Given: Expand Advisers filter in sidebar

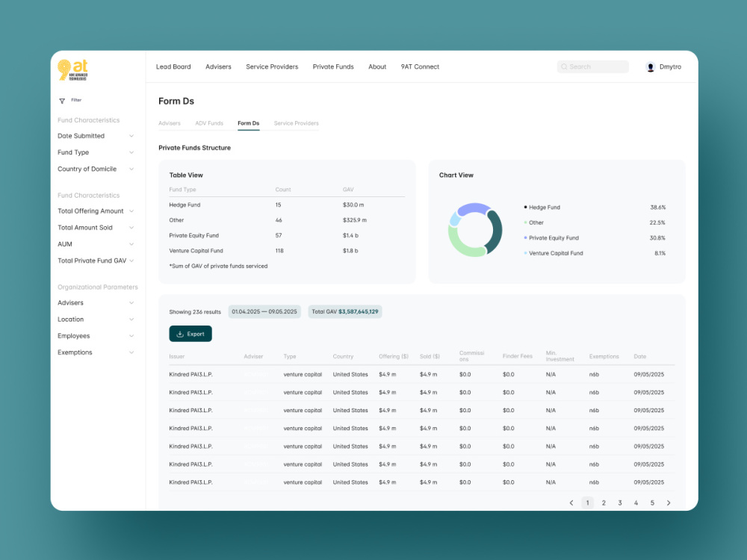Looking at the screenshot, I should tap(96, 303).
